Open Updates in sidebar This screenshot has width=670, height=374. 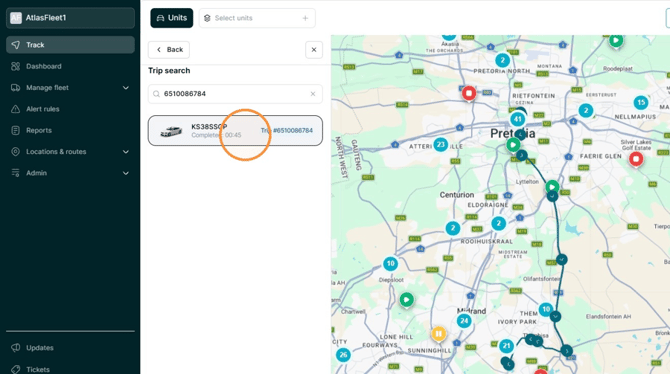(70, 348)
